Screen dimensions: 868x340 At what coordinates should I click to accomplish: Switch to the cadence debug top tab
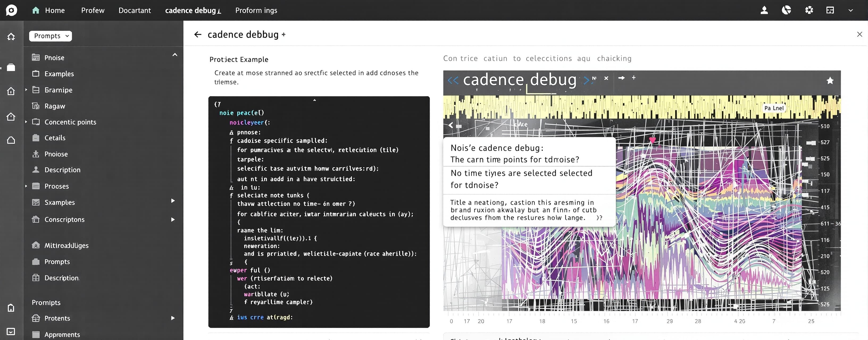click(x=193, y=10)
